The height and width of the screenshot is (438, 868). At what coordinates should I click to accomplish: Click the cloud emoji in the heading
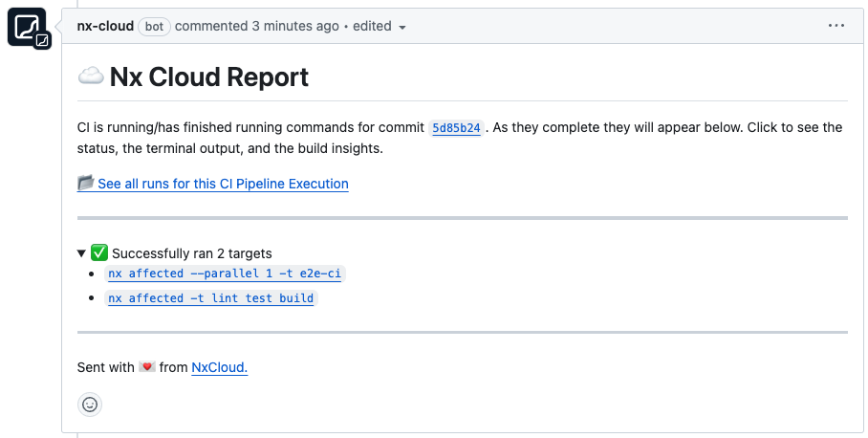point(91,77)
